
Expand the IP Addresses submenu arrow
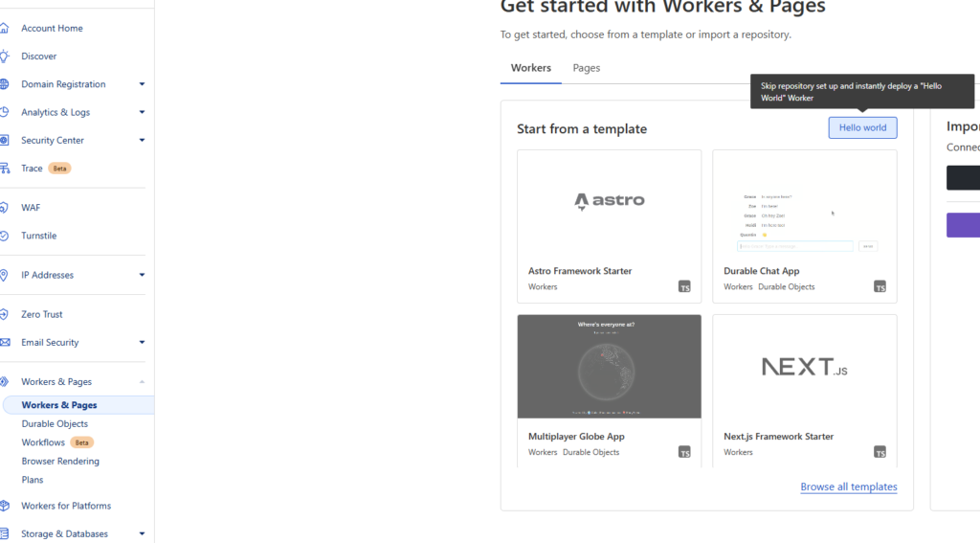[x=142, y=275]
